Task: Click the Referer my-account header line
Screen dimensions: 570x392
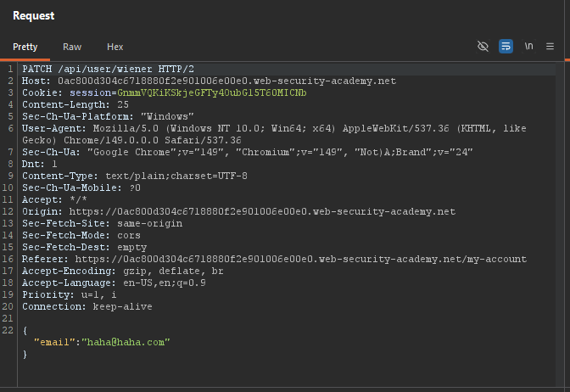Action: coord(274,260)
